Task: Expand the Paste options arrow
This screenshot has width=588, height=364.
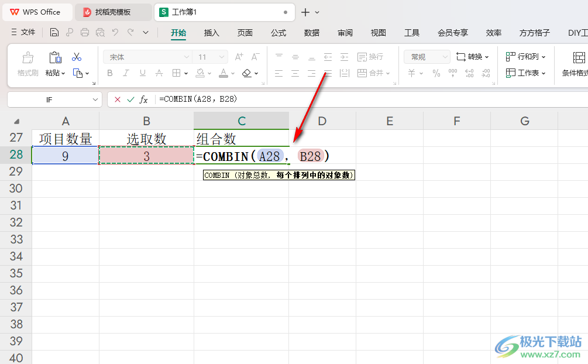Action: coord(63,74)
